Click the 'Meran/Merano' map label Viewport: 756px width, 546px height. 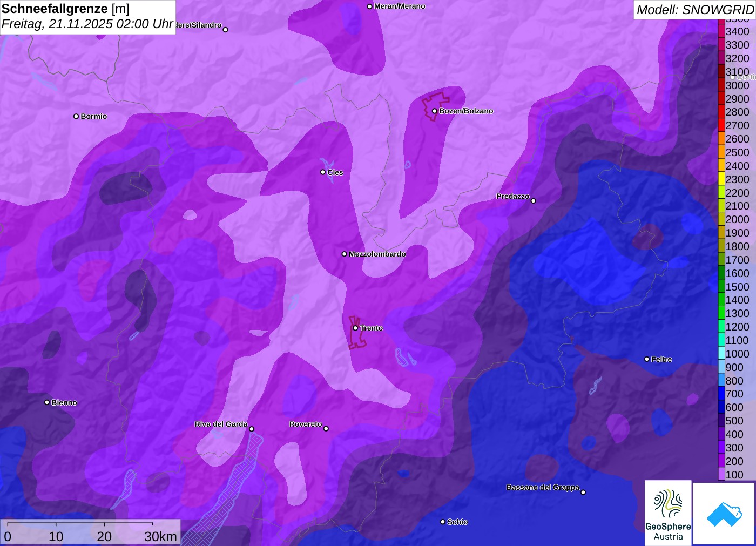400,6
